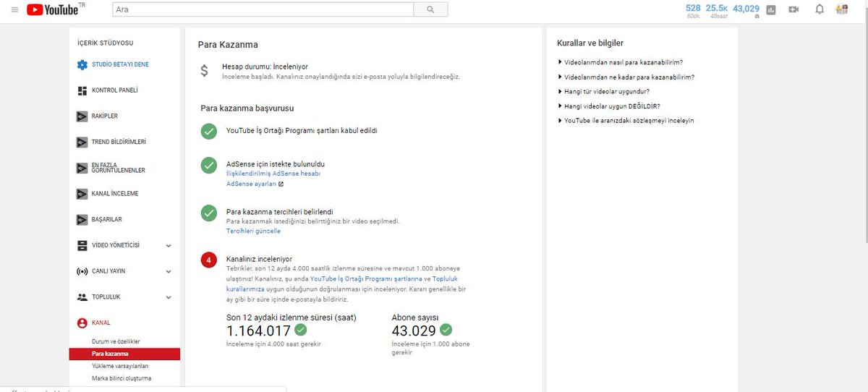Click the 25.5K stat in header
Image resolution: width=868 pixels, height=392 pixels.
717,9
